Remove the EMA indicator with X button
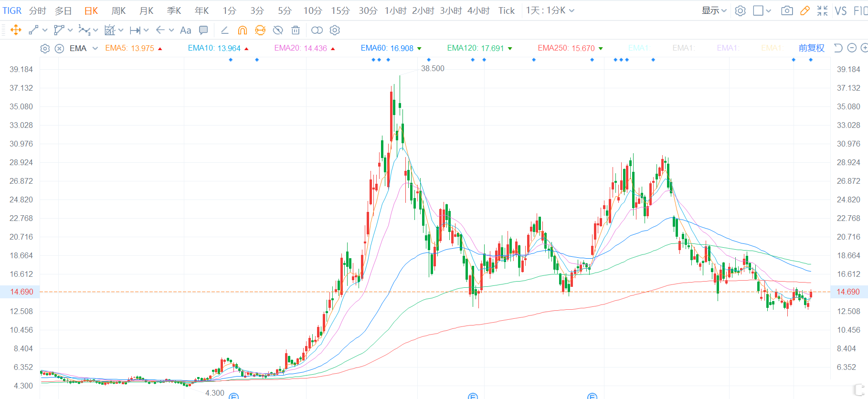 [59, 48]
